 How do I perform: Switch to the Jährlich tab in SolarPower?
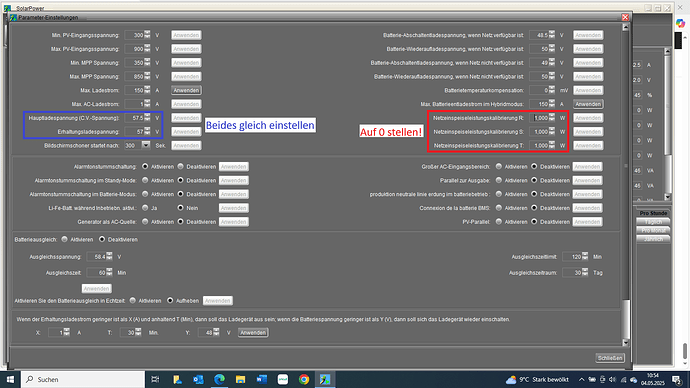click(x=653, y=239)
